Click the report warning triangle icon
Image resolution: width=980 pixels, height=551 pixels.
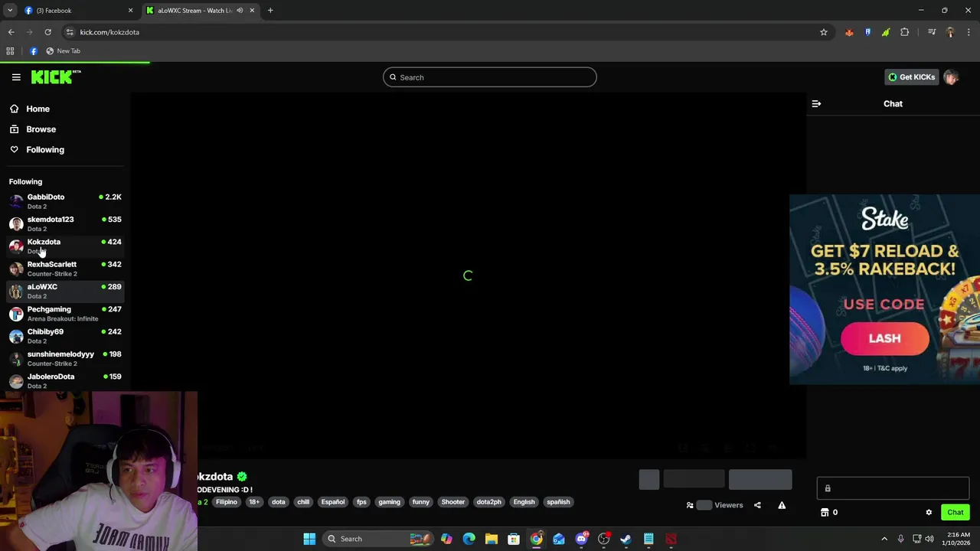pos(782,505)
